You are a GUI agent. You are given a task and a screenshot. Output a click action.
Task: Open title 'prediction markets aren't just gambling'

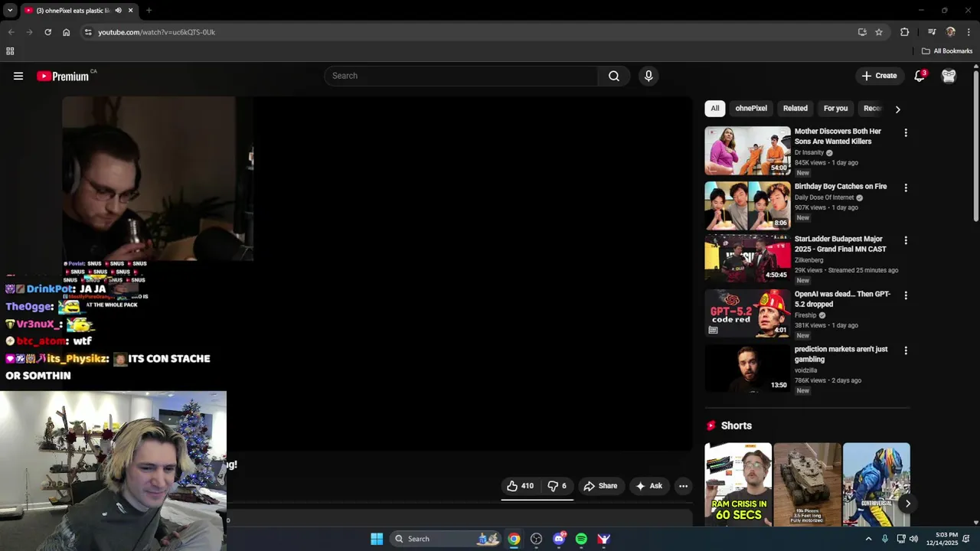click(x=841, y=354)
